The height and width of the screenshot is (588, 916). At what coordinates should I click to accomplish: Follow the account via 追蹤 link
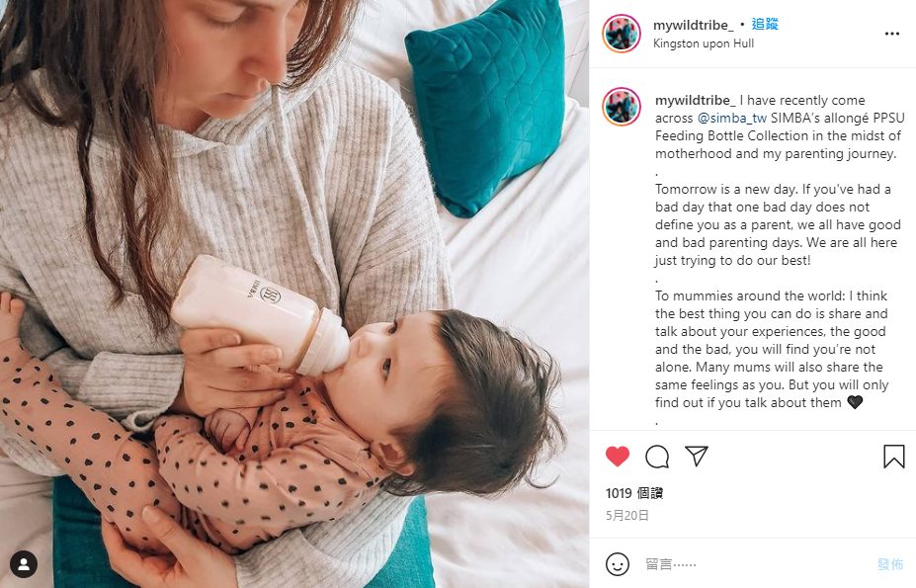[x=765, y=24]
